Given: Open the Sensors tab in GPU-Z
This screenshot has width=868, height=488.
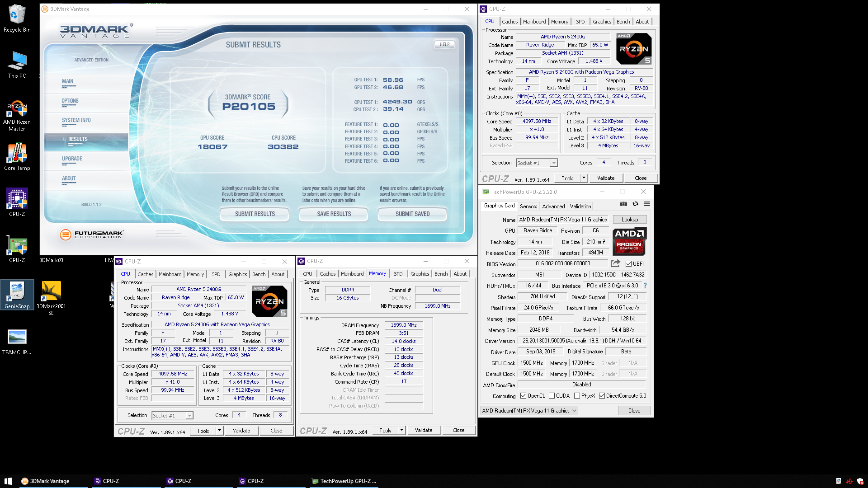Looking at the screenshot, I should 528,206.
